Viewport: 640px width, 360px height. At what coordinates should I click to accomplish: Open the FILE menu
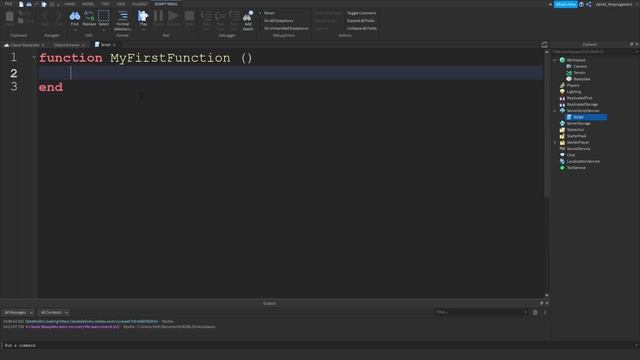click(8, 4)
